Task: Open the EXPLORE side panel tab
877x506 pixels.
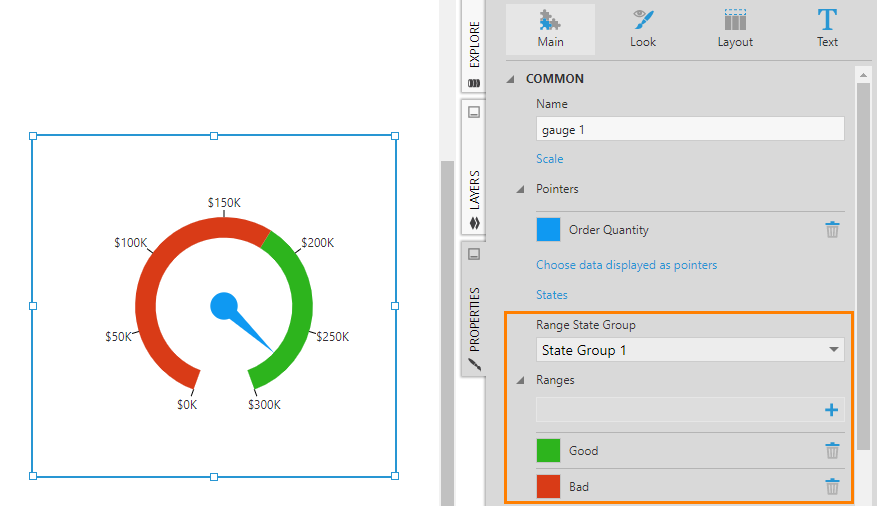Action: pyautogui.click(x=474, y=48)
